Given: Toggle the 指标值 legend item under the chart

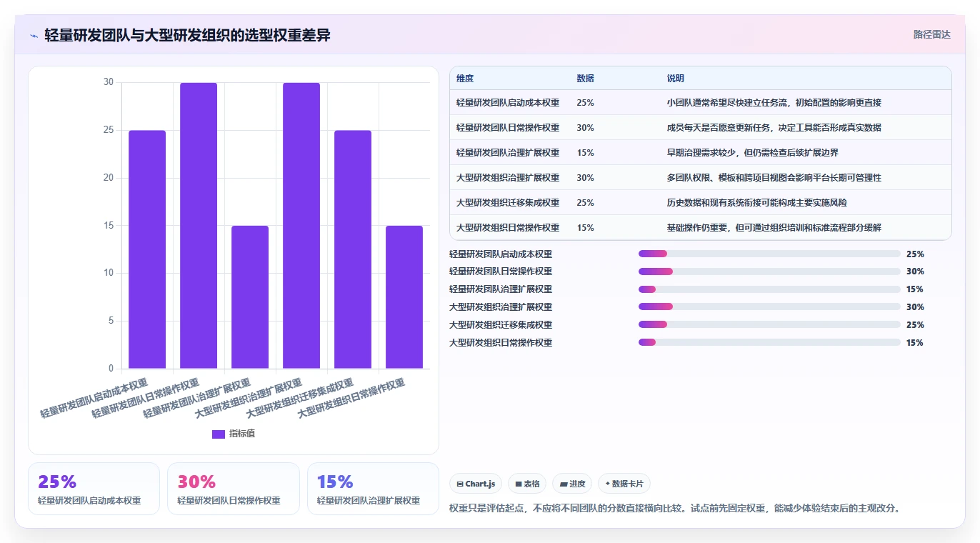Looking at the screenshot, I should (x=234, y=434).
